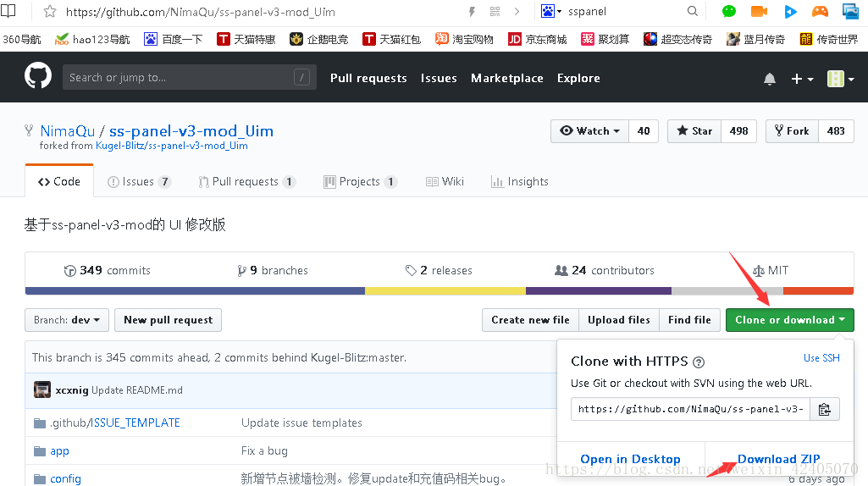The width and height of the screenshot is (868, 486).
Task: Click the GitHub search field
Action: (x=190, y=78)
